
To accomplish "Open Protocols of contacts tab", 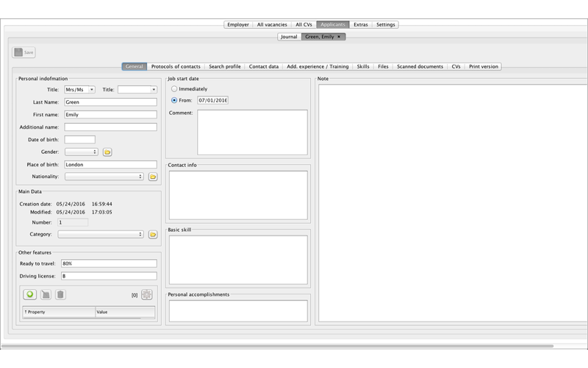I will [x=176, y=66].
